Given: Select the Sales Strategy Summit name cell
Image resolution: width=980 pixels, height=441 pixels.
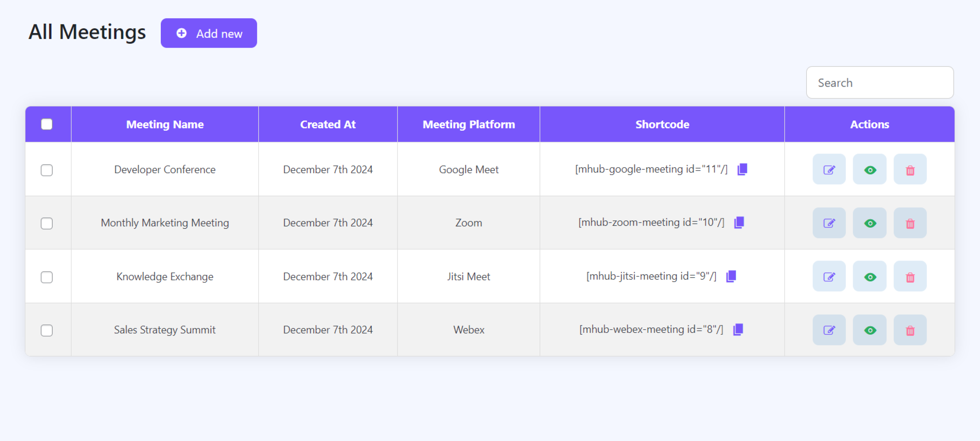Looking at the screenshot, I should [165, 330].
